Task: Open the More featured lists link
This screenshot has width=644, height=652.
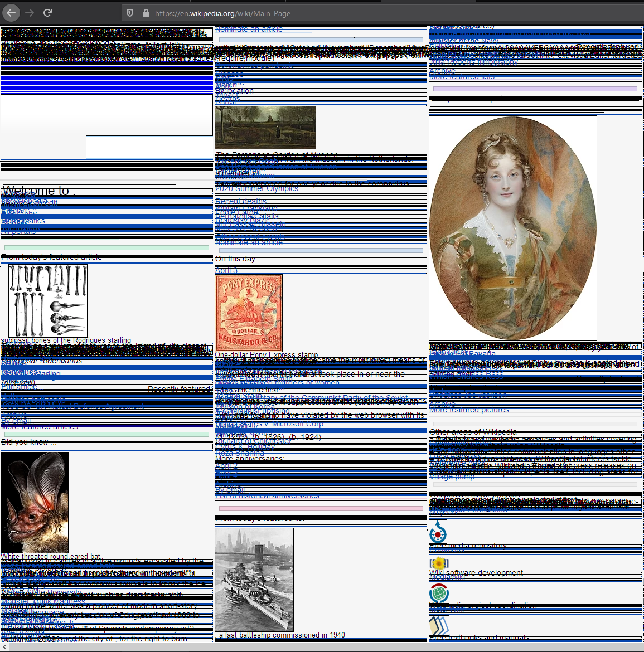Action: [x=462, y=77]
